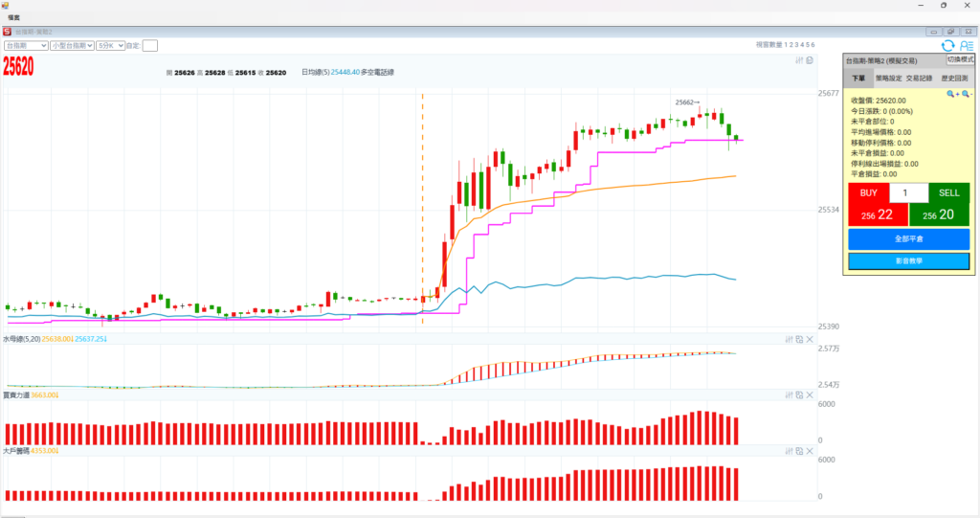
Task: Open the account list icon at top right
Action: click(967, 45)
